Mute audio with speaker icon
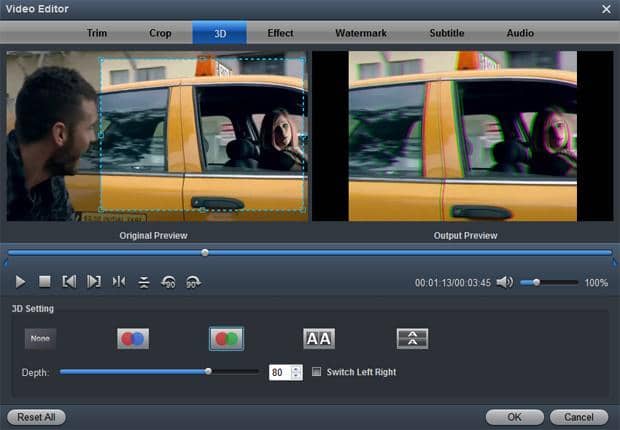 505,282
